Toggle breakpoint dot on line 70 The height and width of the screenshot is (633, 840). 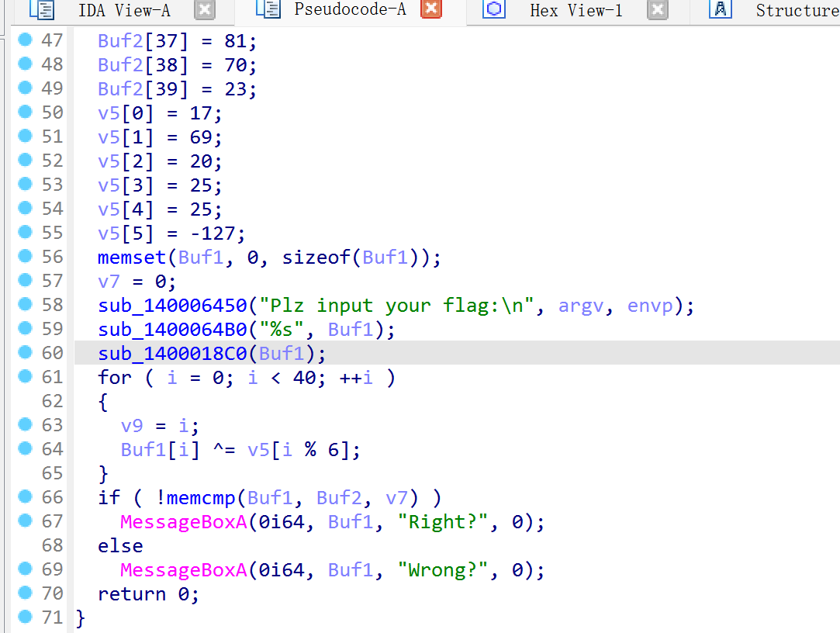coord(25,593)
